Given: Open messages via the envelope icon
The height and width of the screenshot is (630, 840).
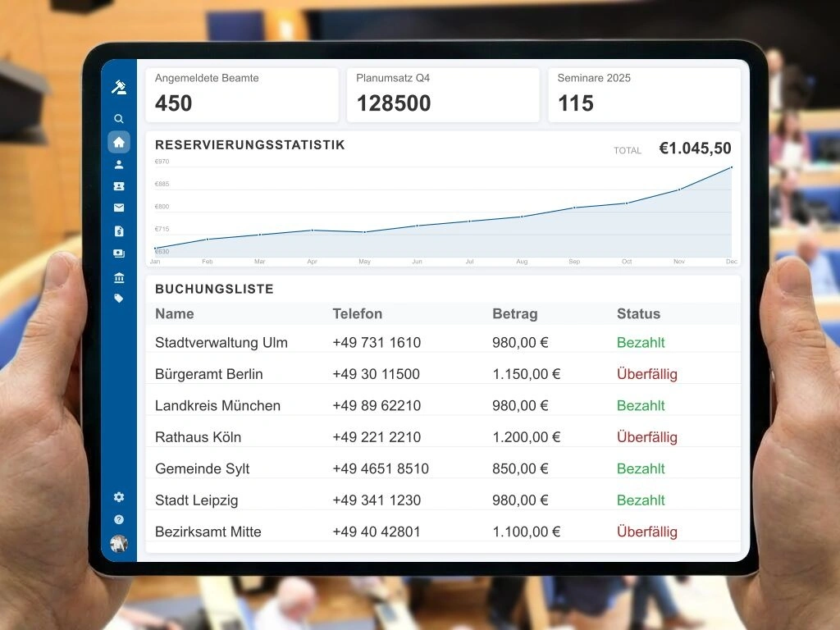Looking at the screenshot, I should pyautogui.click(x=119, y=208).
